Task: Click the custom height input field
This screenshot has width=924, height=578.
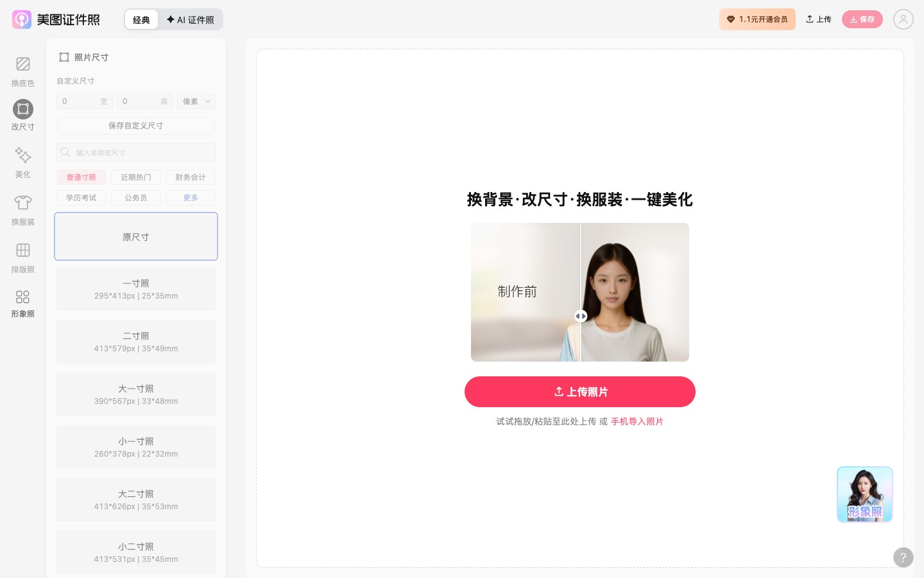Action: 145,101
